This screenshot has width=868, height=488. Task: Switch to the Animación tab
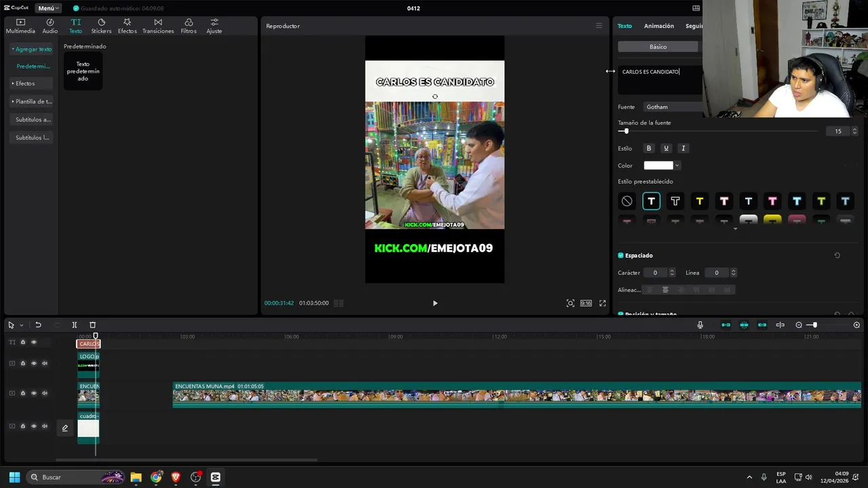pos(659,26)
